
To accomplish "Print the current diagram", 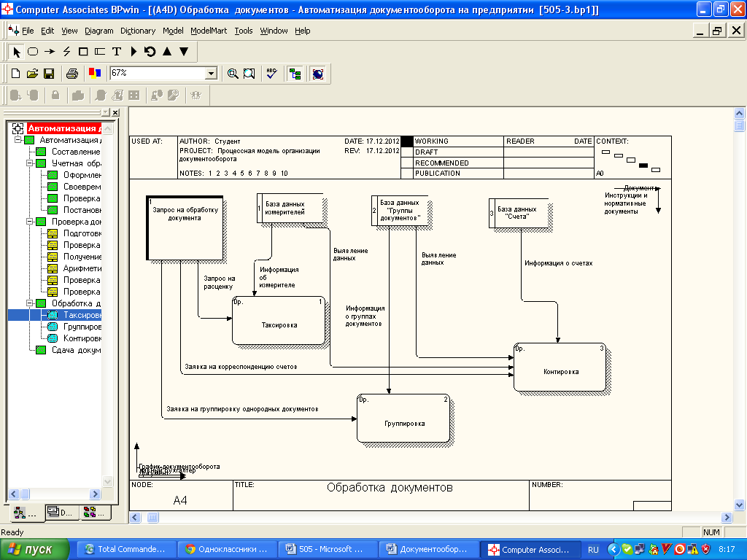I will (72, 74).
